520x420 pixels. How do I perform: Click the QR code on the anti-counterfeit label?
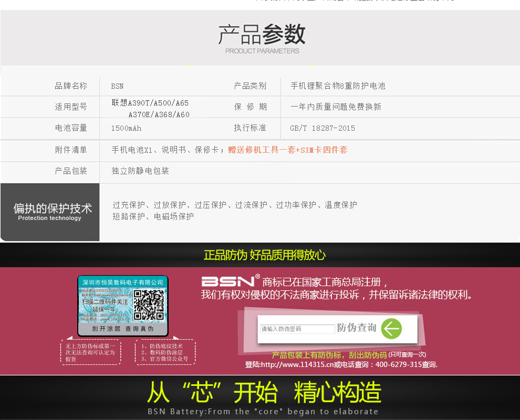coord(148,304)
